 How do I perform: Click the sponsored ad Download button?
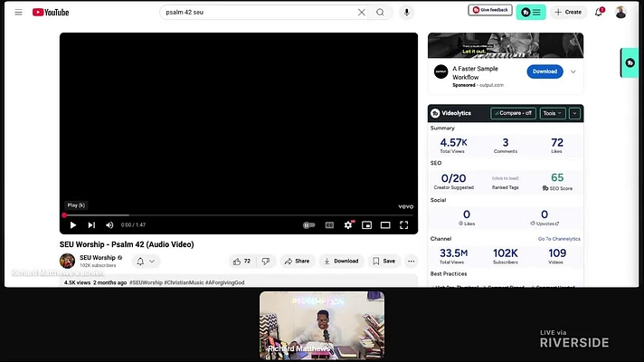click(545, 71)
